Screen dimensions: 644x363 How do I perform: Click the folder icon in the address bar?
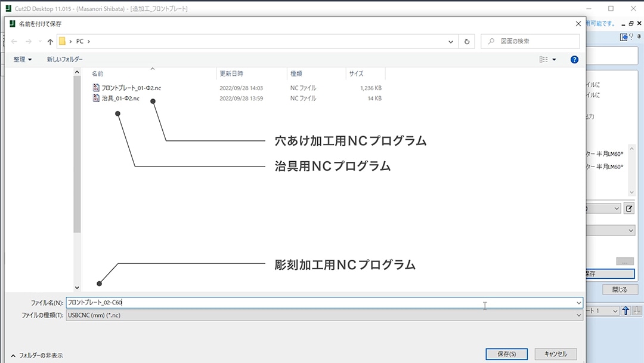coord(62,41)
